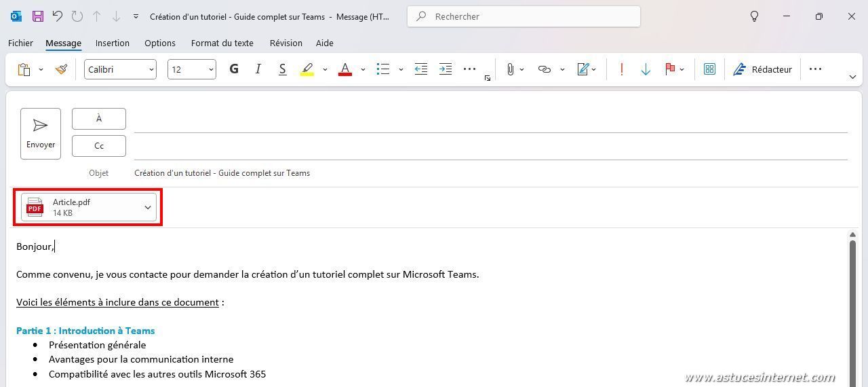Image resolution: width=868 pixels, height=387 pixels.
Task: Open the Fichier menu
Action: pyautogui.click(x=20, y=43)
